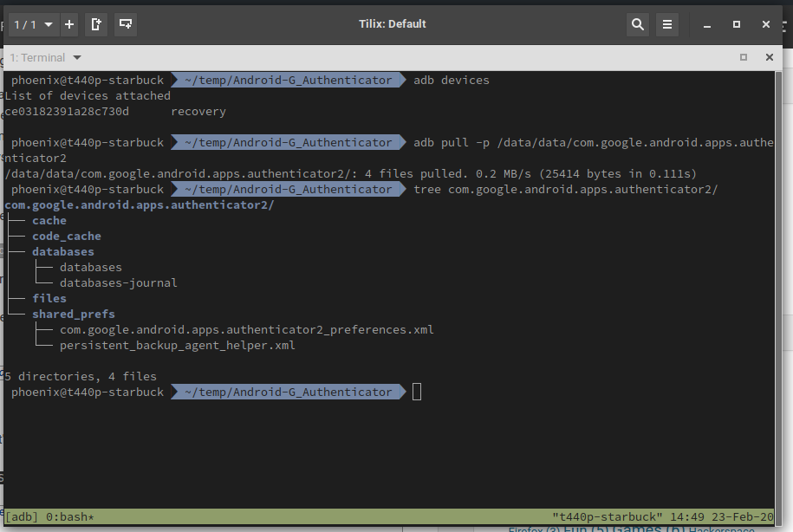
Task: Click tmux '[adb] 0:bash*' status entry
Action: pos(49,516)
